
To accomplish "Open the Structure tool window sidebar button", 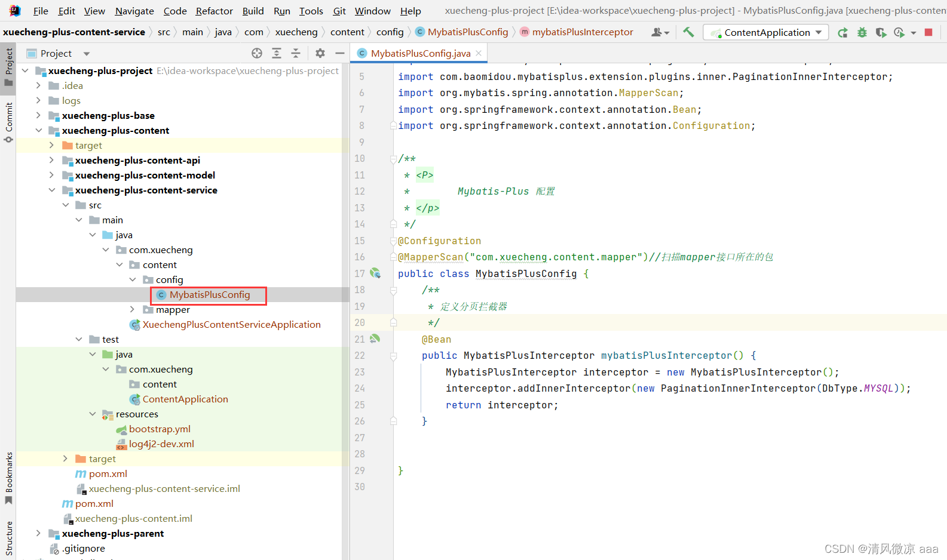I will coord(8,539).
